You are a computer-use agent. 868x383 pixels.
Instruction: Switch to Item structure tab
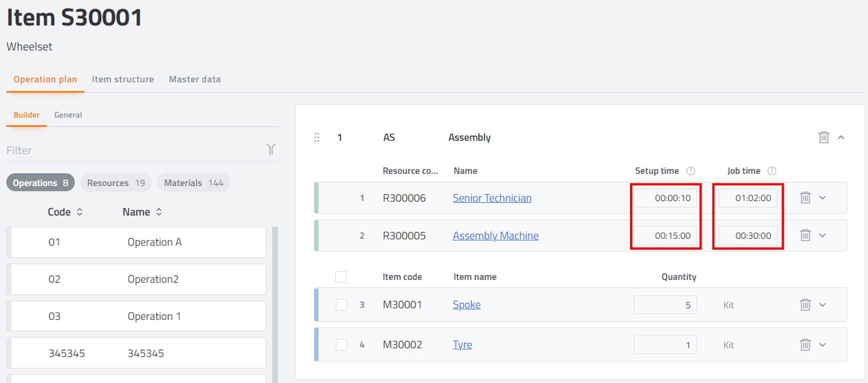(123, 79)
